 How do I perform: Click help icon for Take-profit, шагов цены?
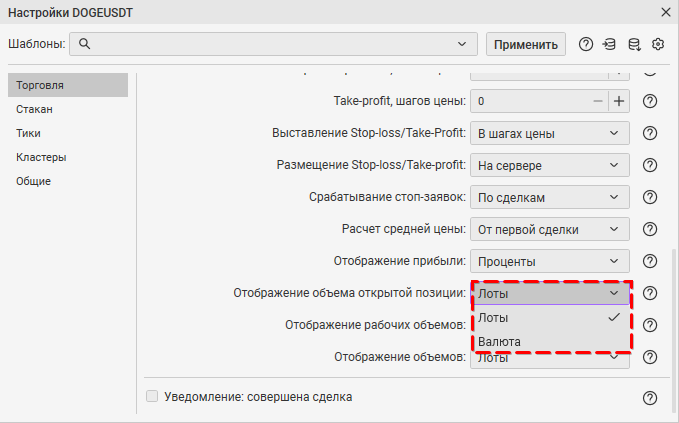tap(649, 101)
